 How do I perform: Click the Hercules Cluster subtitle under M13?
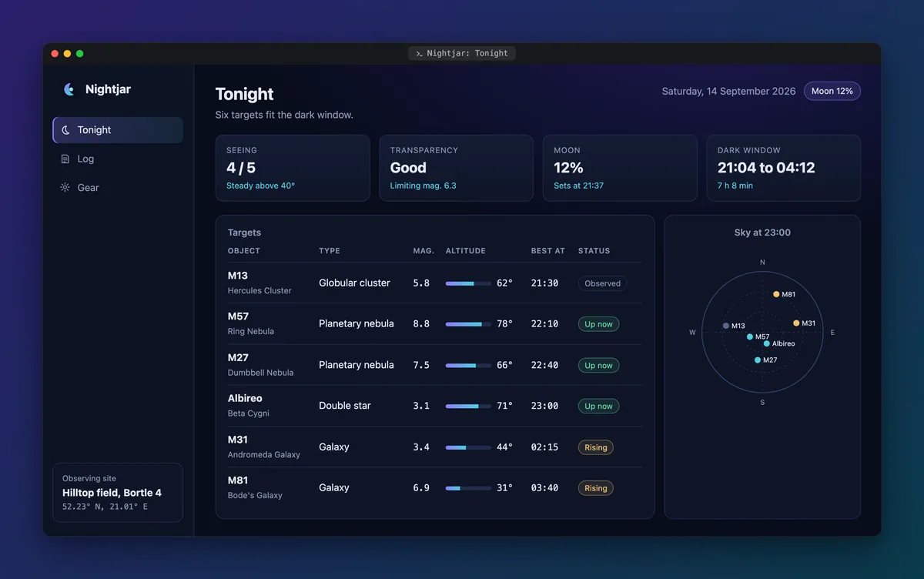click(259, 291)
